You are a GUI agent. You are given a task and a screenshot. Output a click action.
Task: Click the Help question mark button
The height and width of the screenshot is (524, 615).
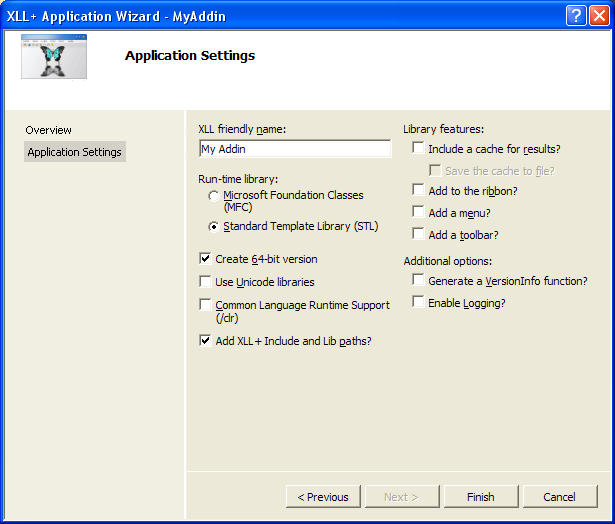click(576, 15)
